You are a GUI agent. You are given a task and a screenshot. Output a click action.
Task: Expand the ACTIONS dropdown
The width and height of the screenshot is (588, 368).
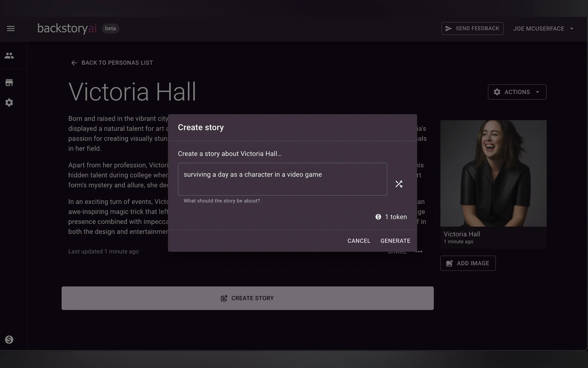pos(517,92)
